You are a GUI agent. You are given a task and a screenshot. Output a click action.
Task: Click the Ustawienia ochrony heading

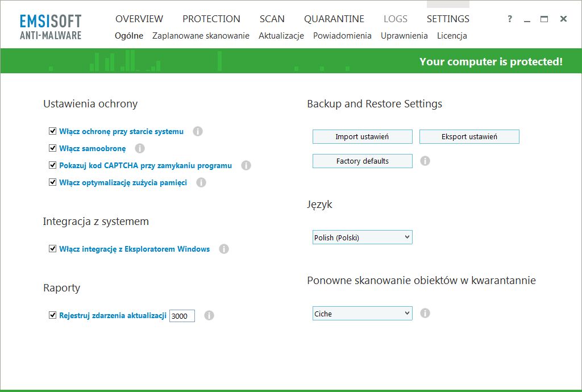pos(90,104)
